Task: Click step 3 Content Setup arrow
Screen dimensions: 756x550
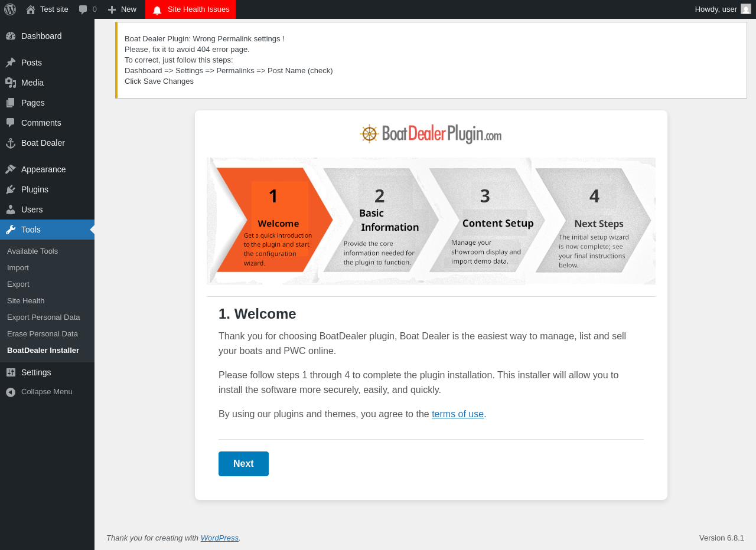Action: click(x=487, y=221)
